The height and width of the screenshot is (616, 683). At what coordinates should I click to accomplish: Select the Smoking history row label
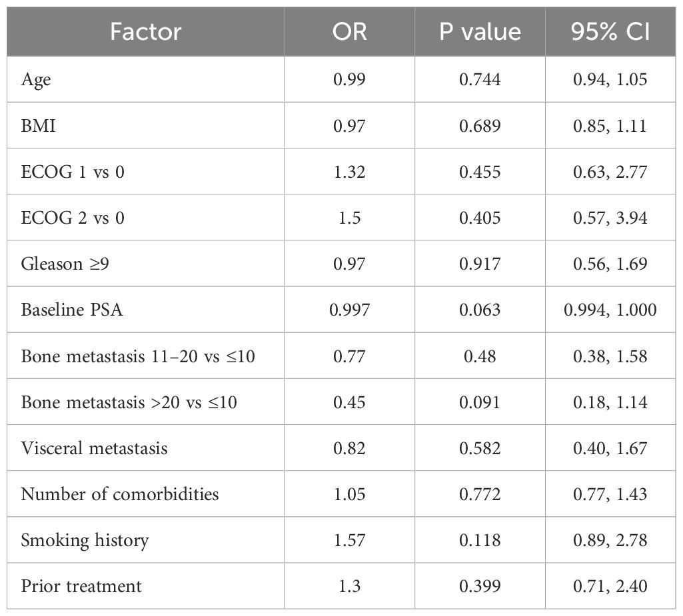(85, 540)
